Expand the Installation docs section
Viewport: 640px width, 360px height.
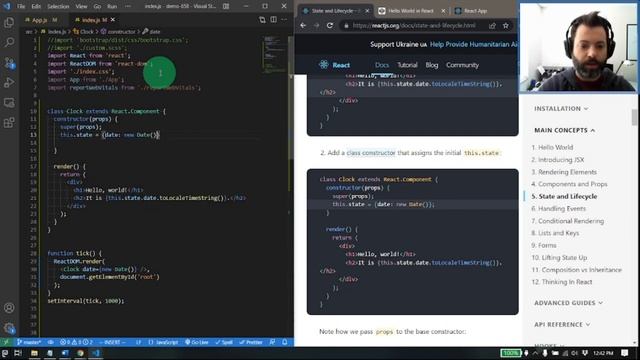(561, 109)
